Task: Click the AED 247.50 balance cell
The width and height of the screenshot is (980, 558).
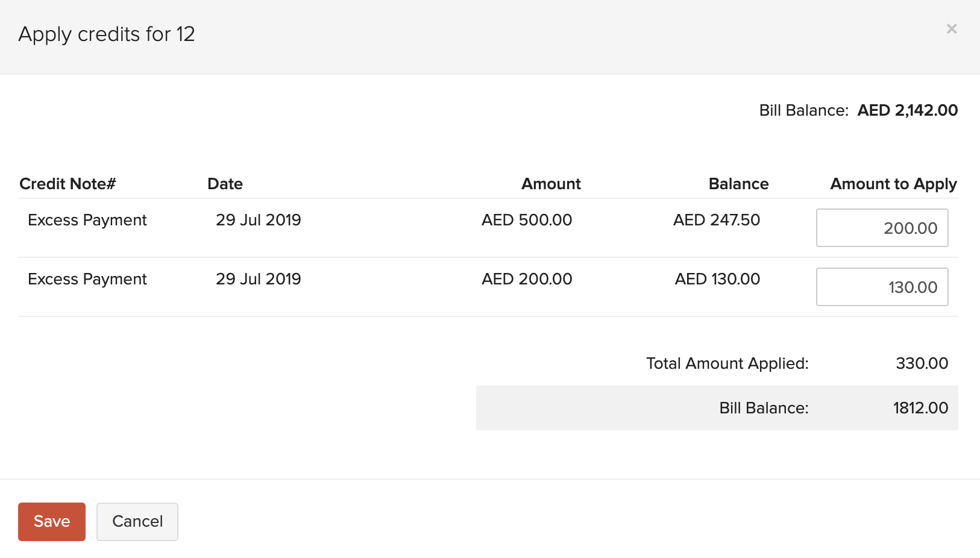Action: click(717, 220)
